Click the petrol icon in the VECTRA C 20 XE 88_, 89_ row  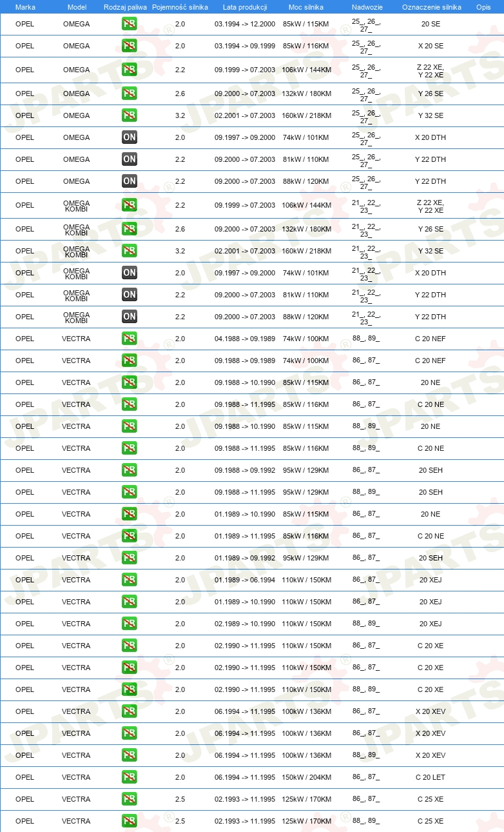(130, 689)
